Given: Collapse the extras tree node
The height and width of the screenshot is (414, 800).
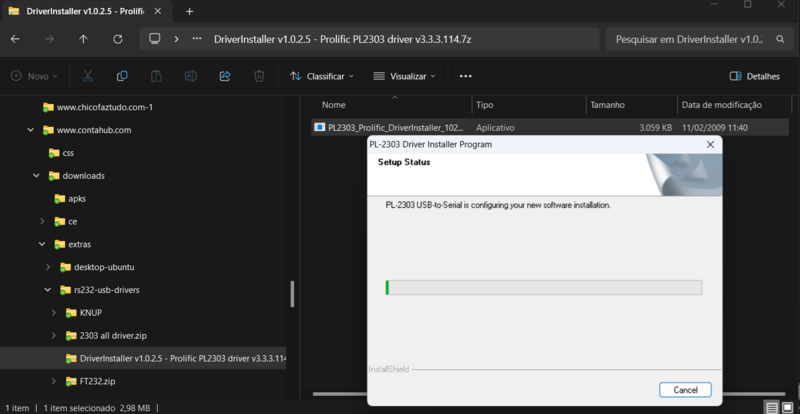Looking at the screenshot, I should [x=42, y=244].
